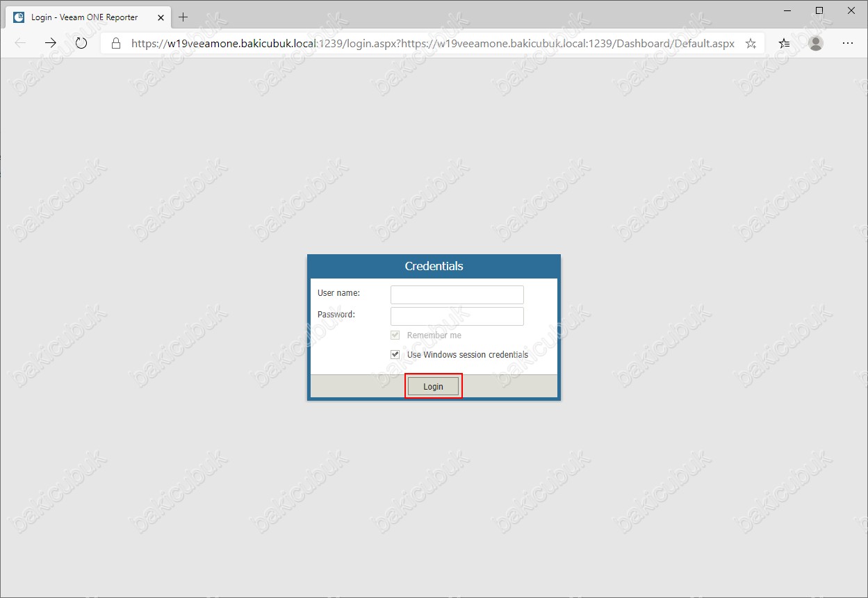Click the browser back arrow
The height and width of the screenshot is (598, 868).
(20, 43)
